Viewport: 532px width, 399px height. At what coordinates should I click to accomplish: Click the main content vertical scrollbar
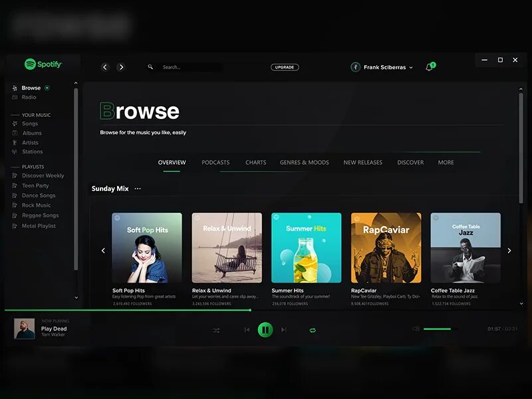[521, 148]
